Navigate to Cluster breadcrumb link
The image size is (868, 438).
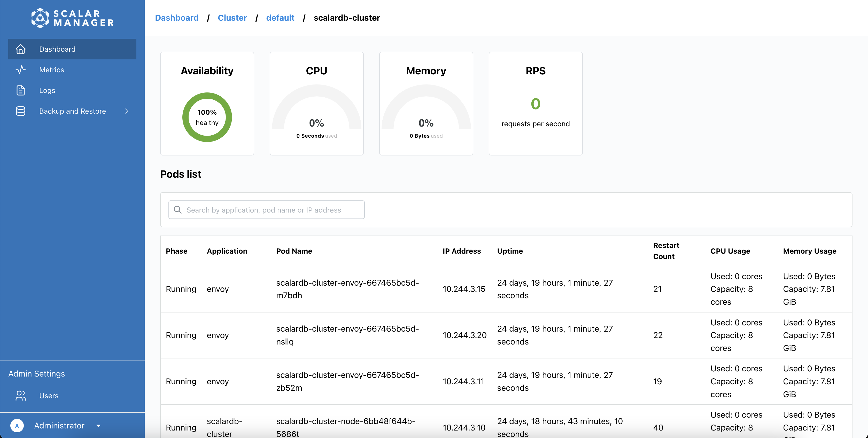(232, 18)
